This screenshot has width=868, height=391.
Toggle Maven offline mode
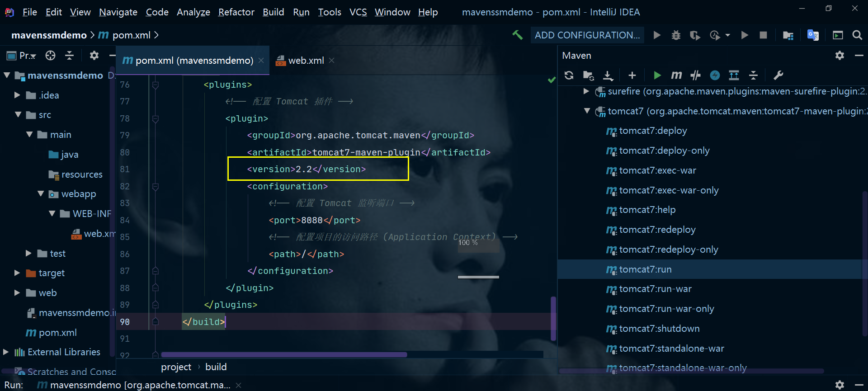[695, 75]
